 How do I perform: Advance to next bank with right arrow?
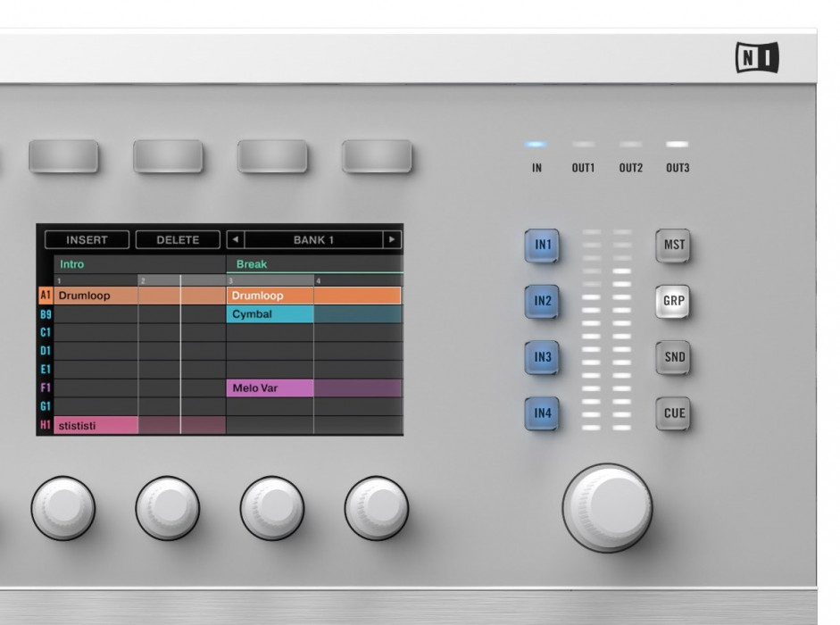coord(390,239)
